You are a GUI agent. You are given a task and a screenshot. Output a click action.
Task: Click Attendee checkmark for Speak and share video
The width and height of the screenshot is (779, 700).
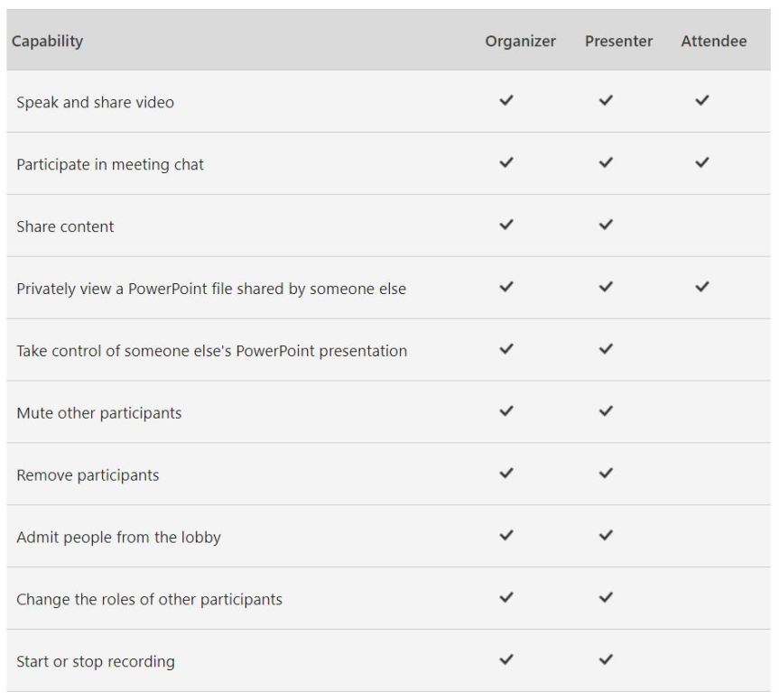tap(701, 101)
